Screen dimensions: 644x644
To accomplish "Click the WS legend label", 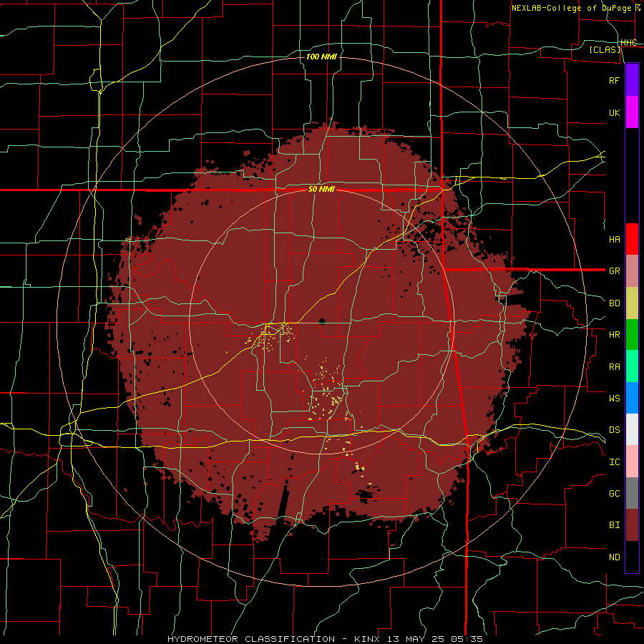I will click(615, 399).
